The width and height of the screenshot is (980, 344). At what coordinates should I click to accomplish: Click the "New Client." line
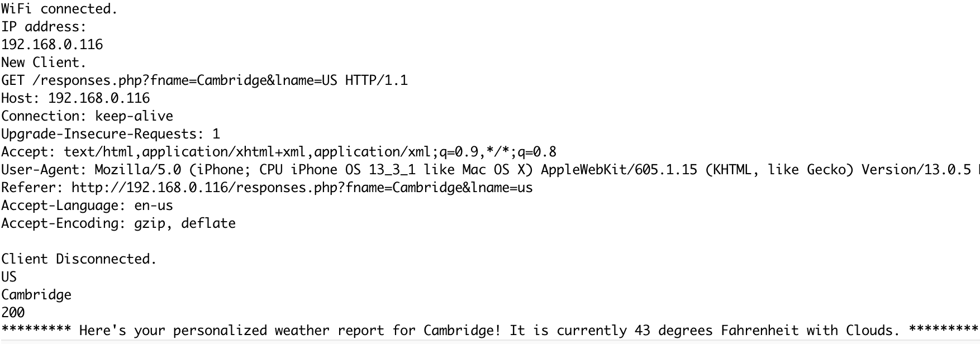click(44, 63)
